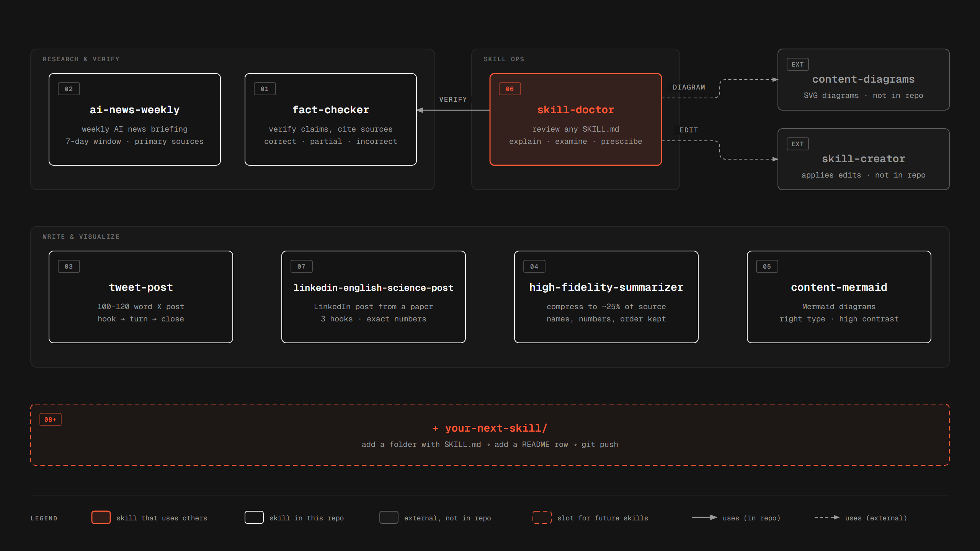Click the orange 'skill that uses others' legend swatch
This screenshot has width=980, height=551.
pos(101,517)
